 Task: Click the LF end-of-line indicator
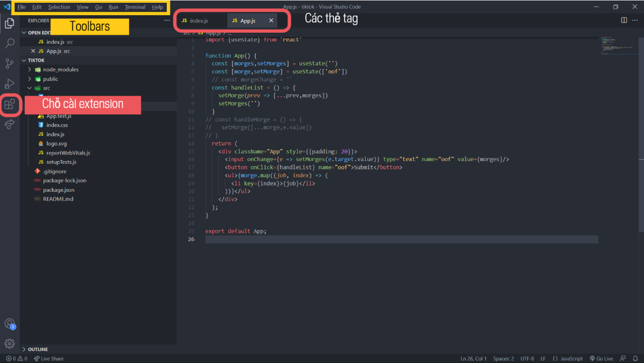pos(543,359)
